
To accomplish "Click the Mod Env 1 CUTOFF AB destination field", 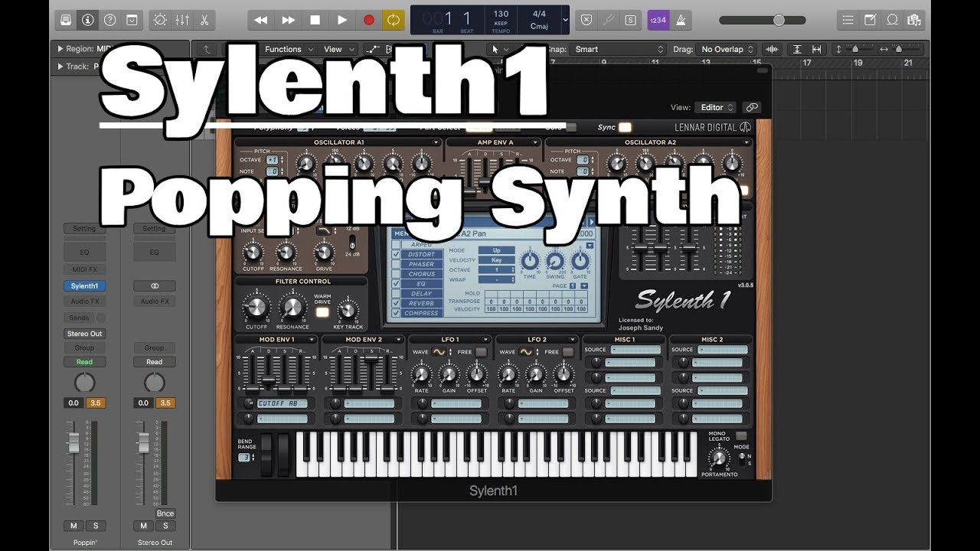I will (282, 403).
